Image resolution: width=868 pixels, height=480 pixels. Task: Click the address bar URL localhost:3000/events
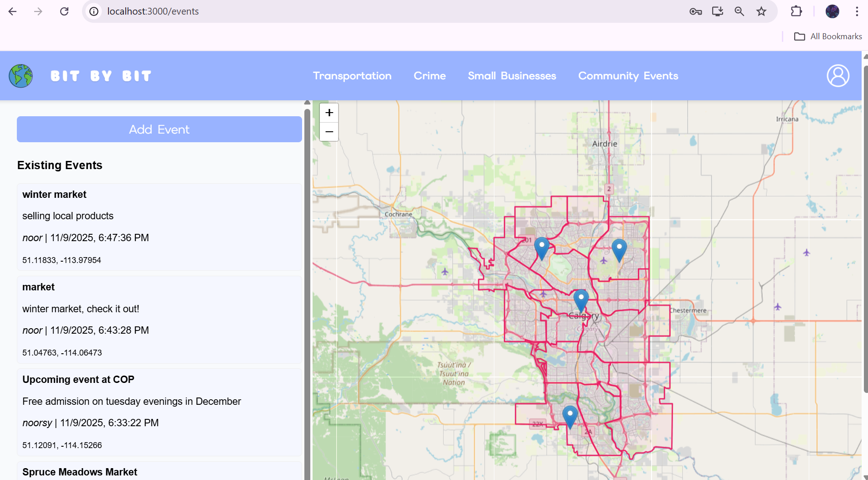153,11
